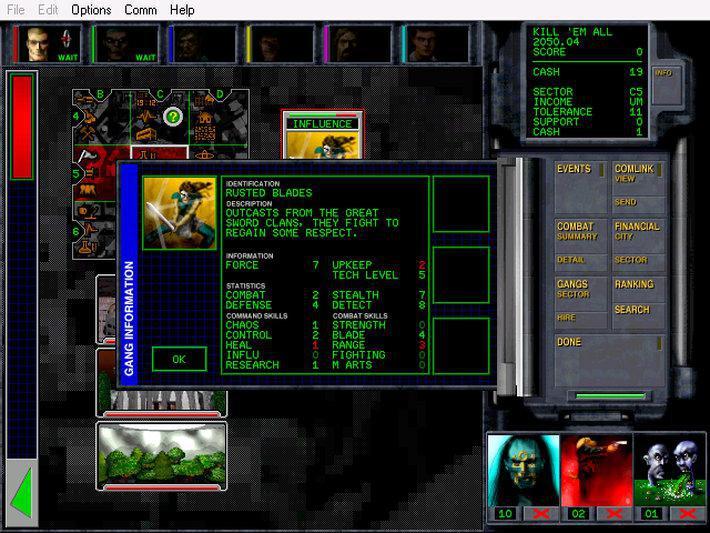
Task: Click the EVENTS panel button
Action: [580, 187]
